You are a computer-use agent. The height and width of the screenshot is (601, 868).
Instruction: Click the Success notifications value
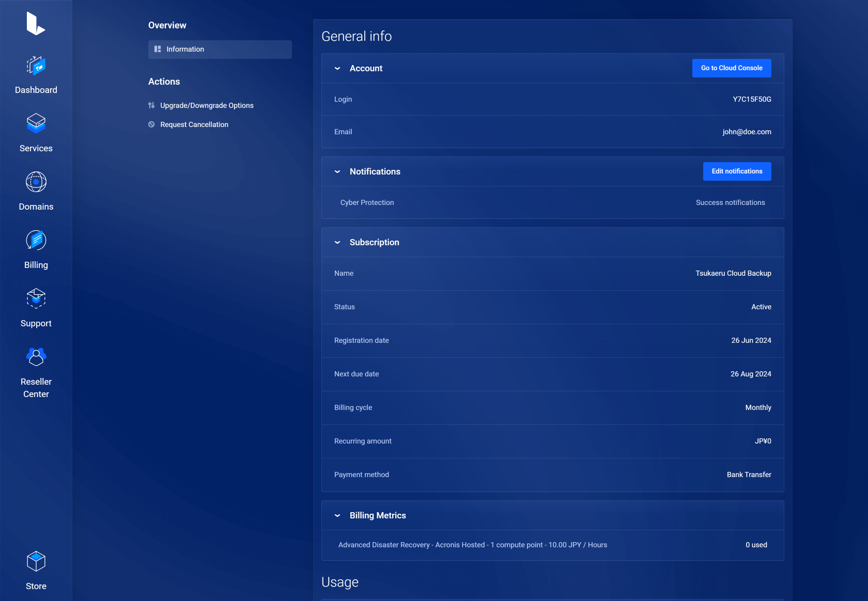click(730, 202)
